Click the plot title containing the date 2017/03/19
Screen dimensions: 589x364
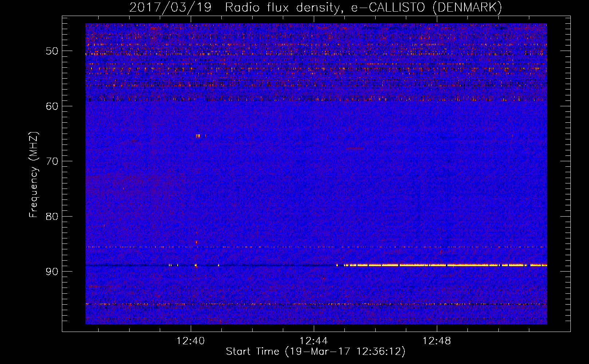click(316, 7)
